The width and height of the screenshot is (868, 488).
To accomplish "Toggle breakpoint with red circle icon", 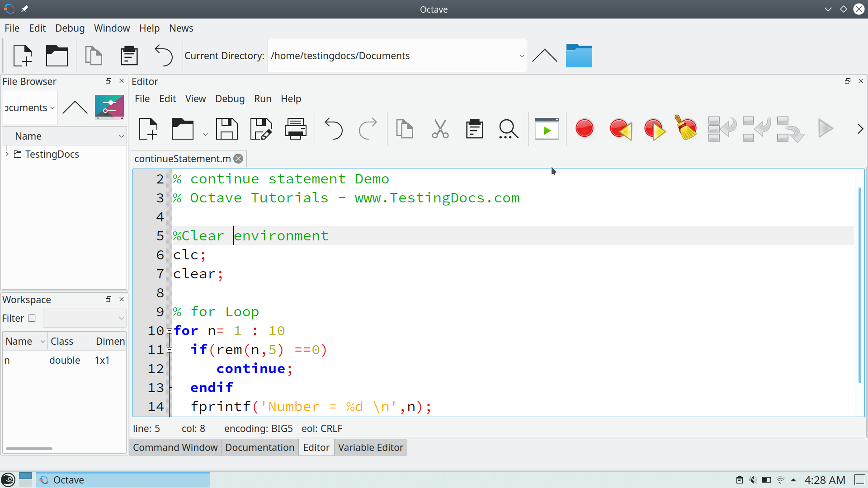I will (x=584, y=129).
